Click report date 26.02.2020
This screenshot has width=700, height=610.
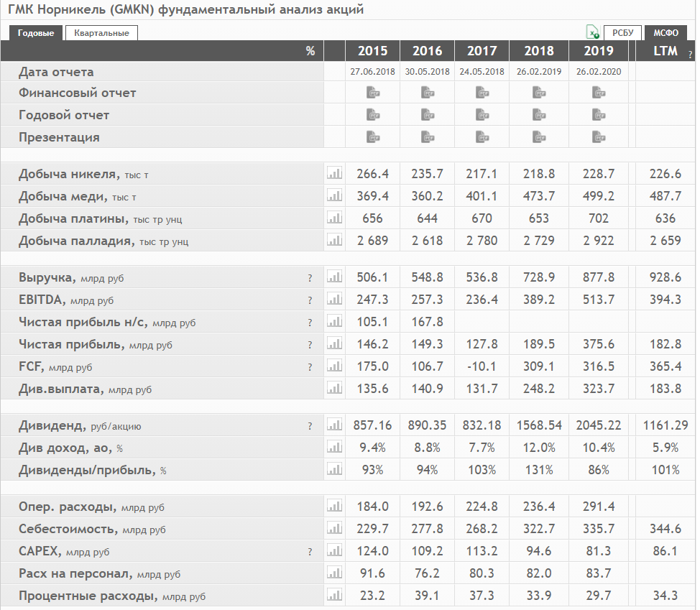[x=599, y=71]
